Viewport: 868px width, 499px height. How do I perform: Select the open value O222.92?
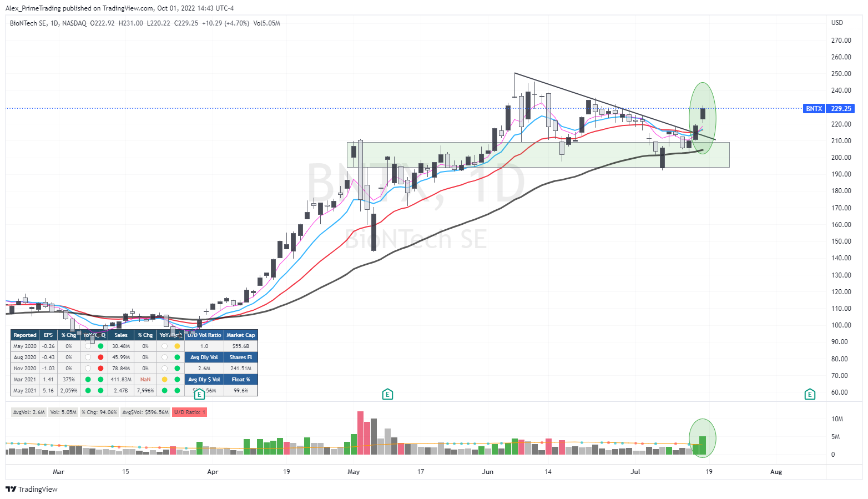102,23
